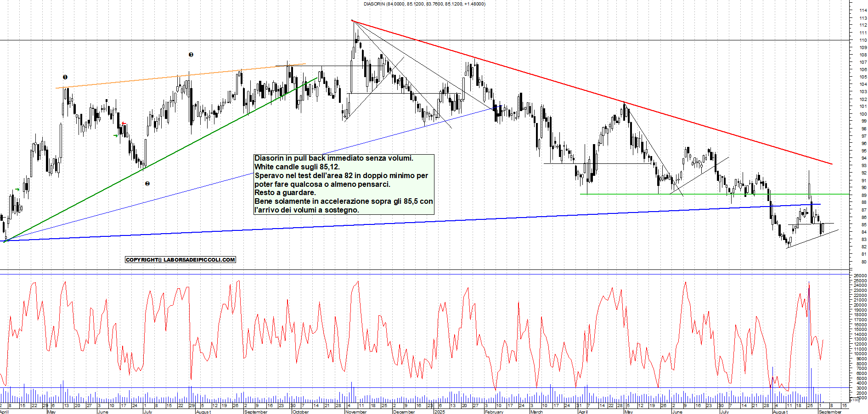Click the October label on the date axis
The width and height of the screenshot is (868, 414).
coord(300,412)
